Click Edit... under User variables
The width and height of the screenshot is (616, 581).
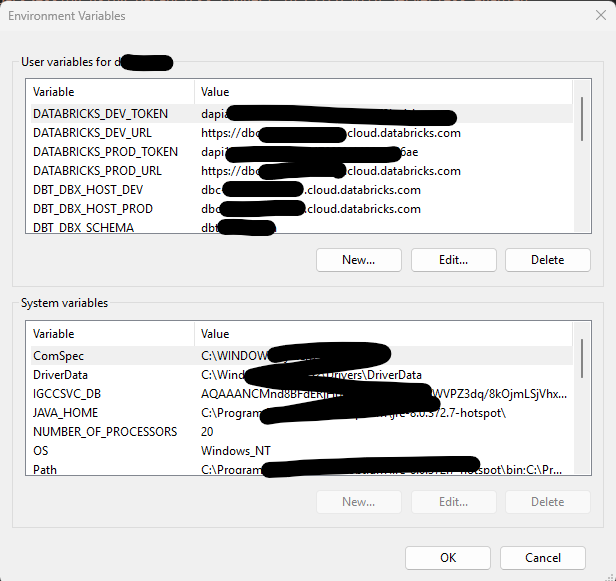[x=453, y=260]
